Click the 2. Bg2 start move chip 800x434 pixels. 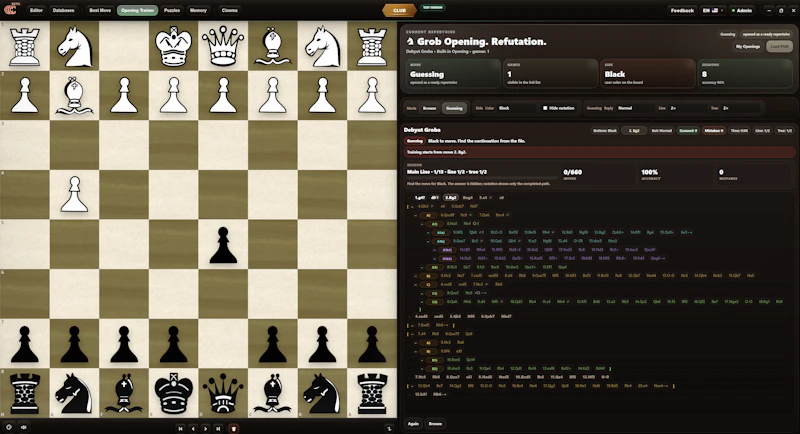coord(634,131)
